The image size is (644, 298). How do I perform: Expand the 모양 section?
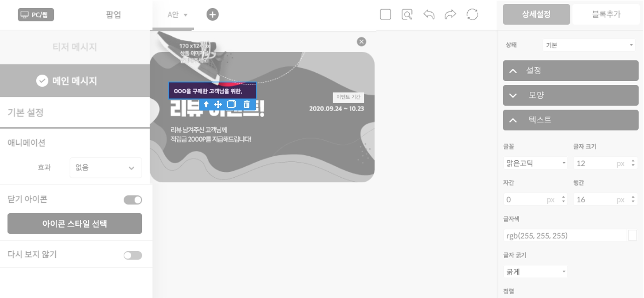pyautogui.click(x=570, y=95)
